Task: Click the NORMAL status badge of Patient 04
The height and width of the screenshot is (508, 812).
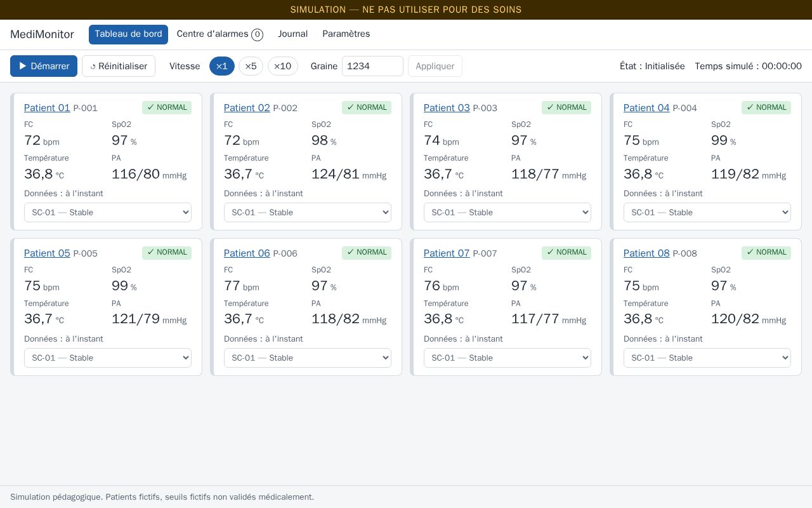Action: (x=766, y=107)
